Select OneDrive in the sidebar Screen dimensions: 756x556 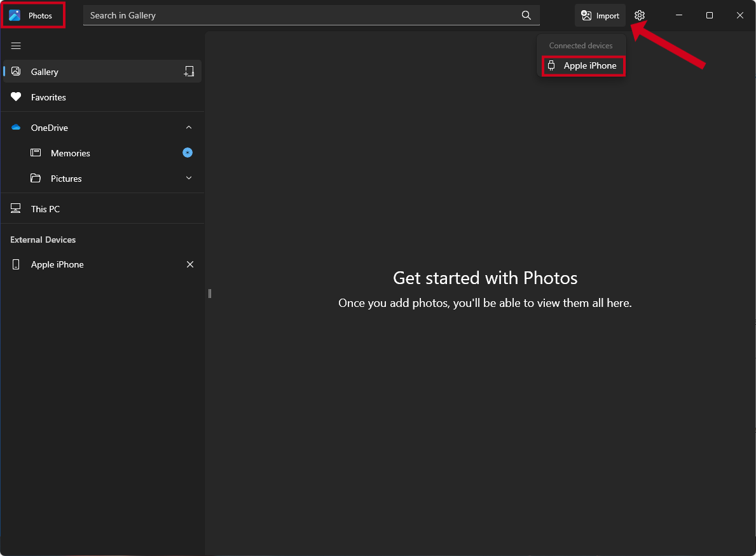pyautogui.click(x=102, y=127)
